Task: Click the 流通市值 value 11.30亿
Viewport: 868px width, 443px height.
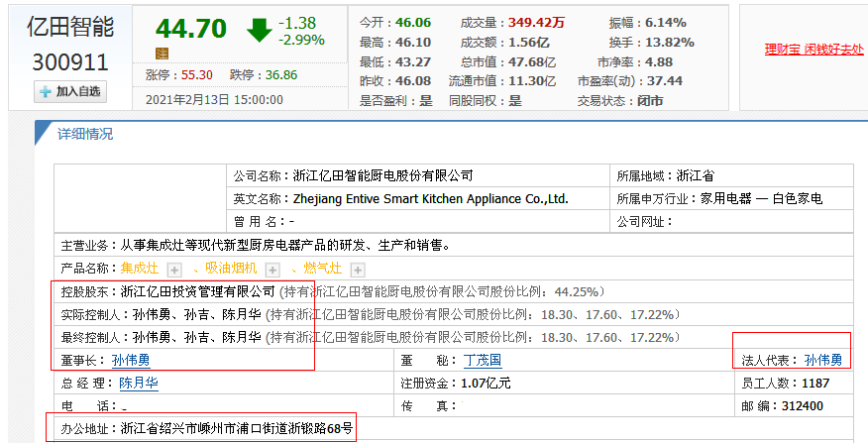Action: [532, 81]
